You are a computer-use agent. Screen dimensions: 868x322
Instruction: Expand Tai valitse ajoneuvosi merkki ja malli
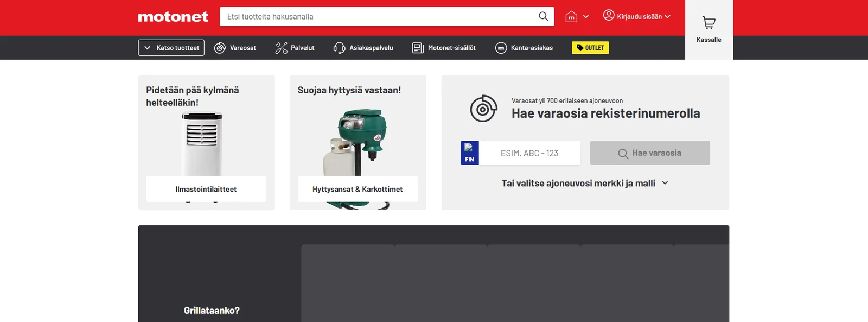coord(585,183)
